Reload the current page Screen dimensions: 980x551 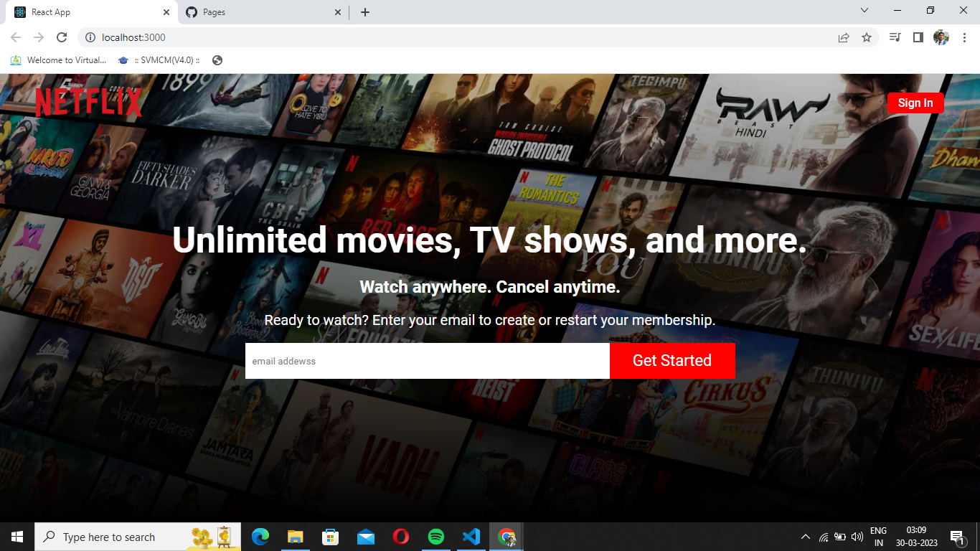tap(62, 37)
